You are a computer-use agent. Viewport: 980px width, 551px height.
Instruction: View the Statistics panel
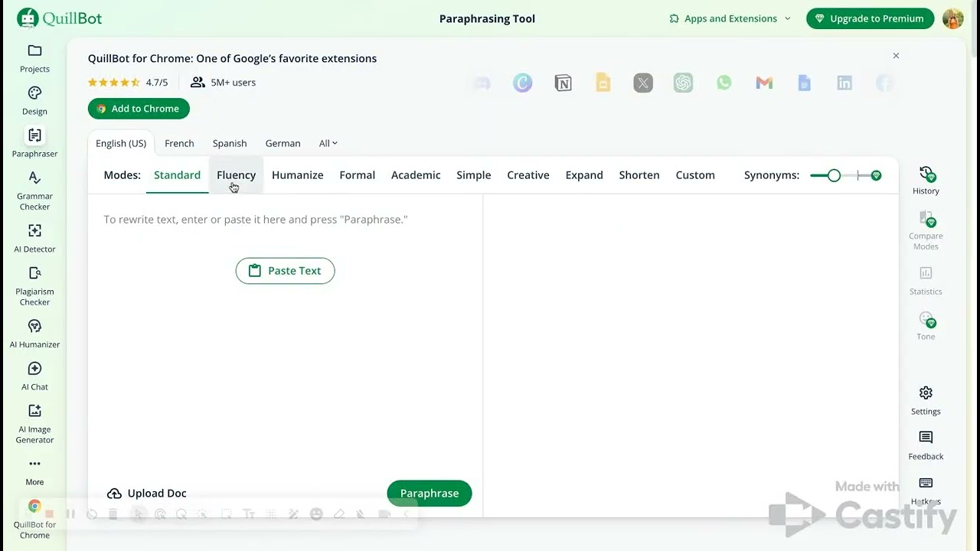(x=926, y=281)
